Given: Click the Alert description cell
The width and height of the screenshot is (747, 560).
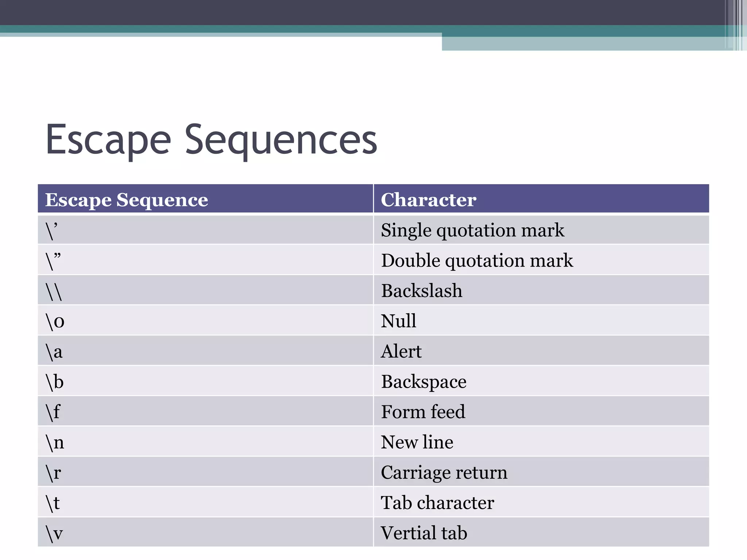Looking at the screenshot, I should (x=401, y=351).
